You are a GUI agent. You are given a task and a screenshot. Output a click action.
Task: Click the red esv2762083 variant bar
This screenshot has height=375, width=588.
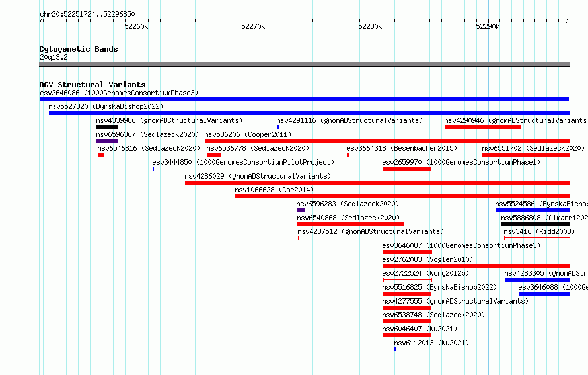coord(476,266)
